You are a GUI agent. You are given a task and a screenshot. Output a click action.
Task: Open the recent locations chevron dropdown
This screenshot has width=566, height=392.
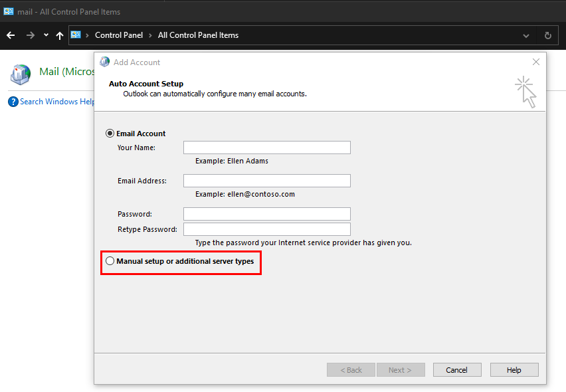coord(45,35)
